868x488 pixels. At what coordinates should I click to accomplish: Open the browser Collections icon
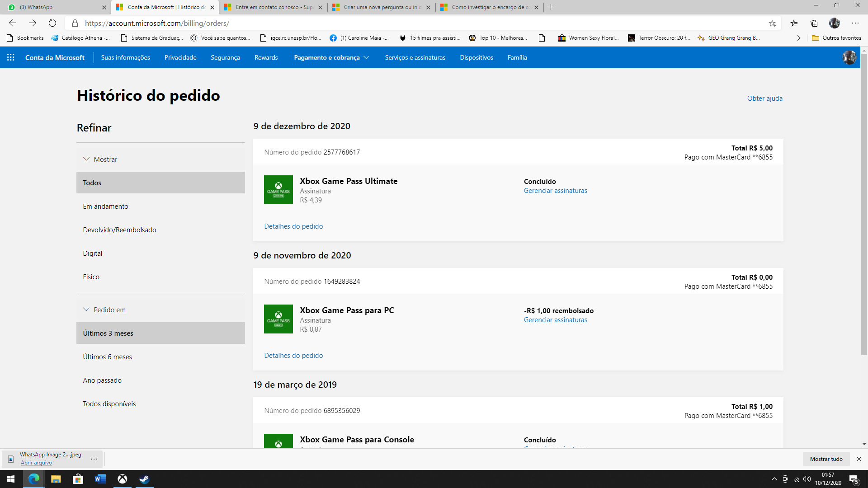pyautogui.click(x=814, y=23)
